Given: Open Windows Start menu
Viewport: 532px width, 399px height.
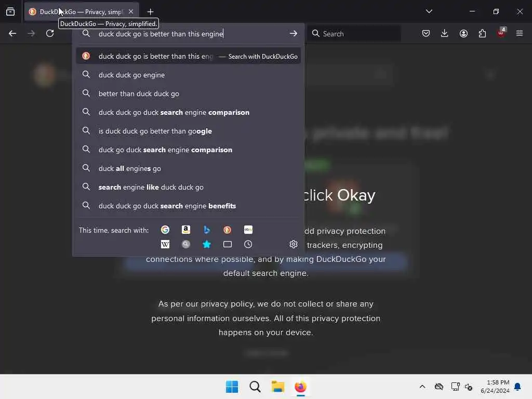Looking at the screenshot, I should [x=232, y=387].
